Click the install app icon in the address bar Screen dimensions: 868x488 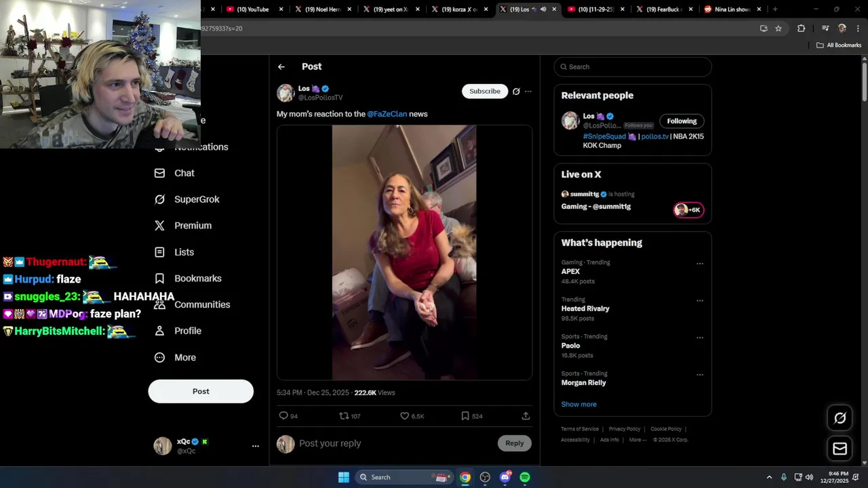tap(764, 28)
